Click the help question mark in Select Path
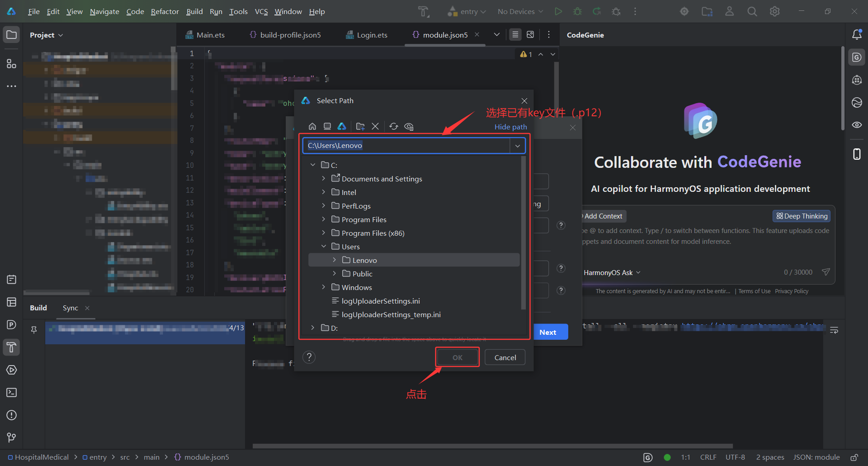This screenshot has height=466, width=868. 309,357
